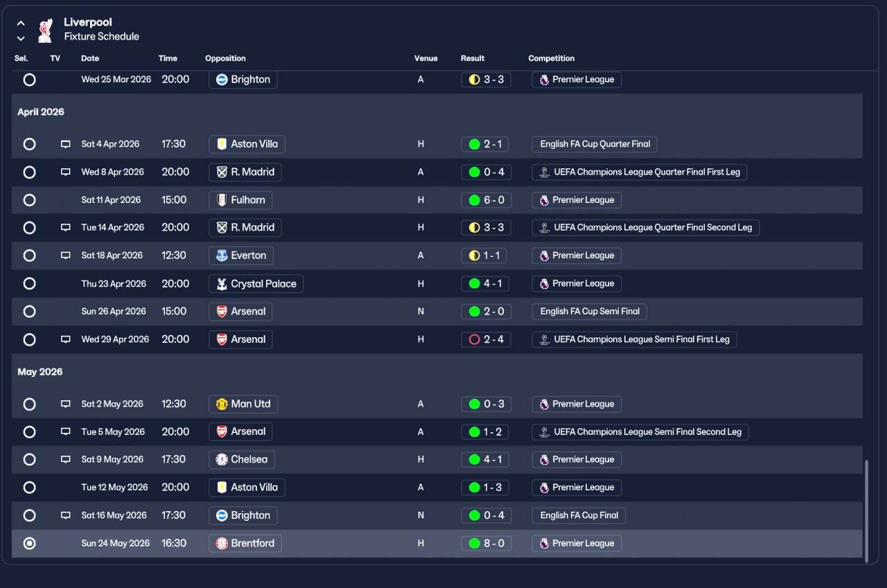Click the Man Utd crest icon
887x588 pixels.
[222, 404]
